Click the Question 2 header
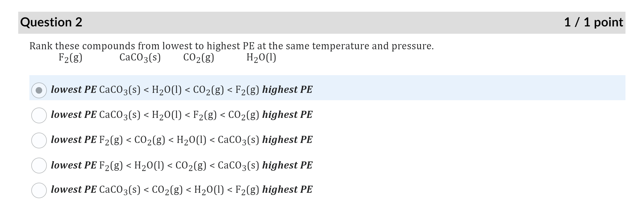 (52, 22)
